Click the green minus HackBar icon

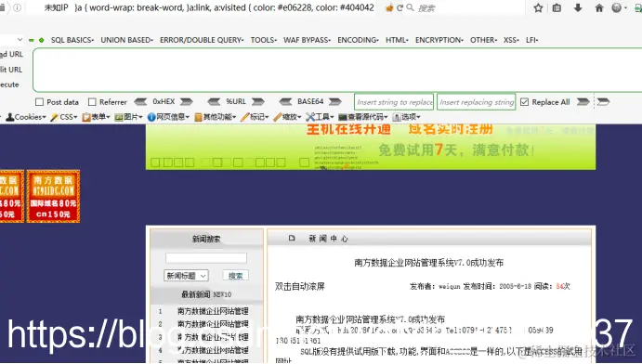tap(32, 40)
